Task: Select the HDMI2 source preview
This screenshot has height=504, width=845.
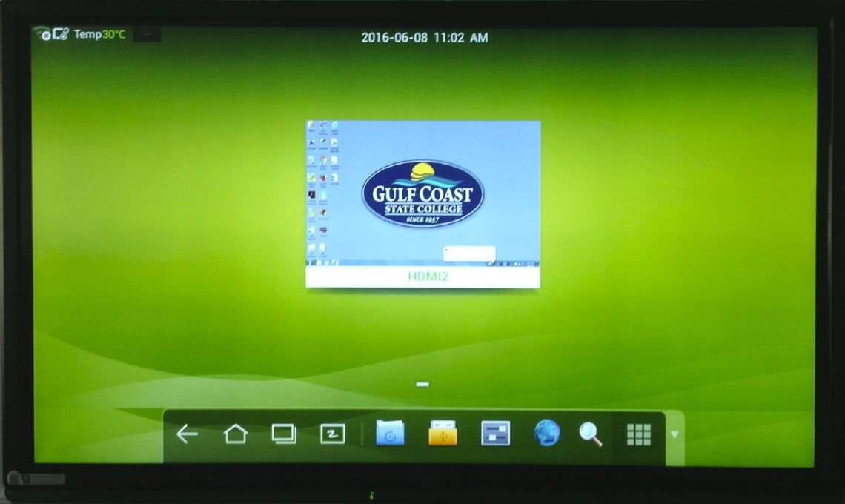Action: (x=422, y=195)
